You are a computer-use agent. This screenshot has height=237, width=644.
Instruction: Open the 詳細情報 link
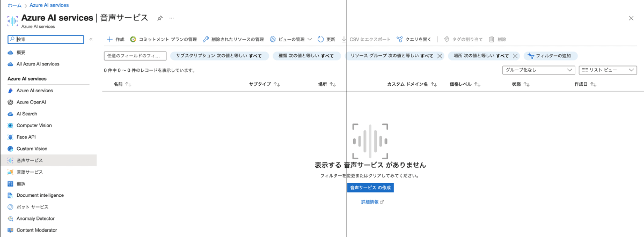(372, 202)
